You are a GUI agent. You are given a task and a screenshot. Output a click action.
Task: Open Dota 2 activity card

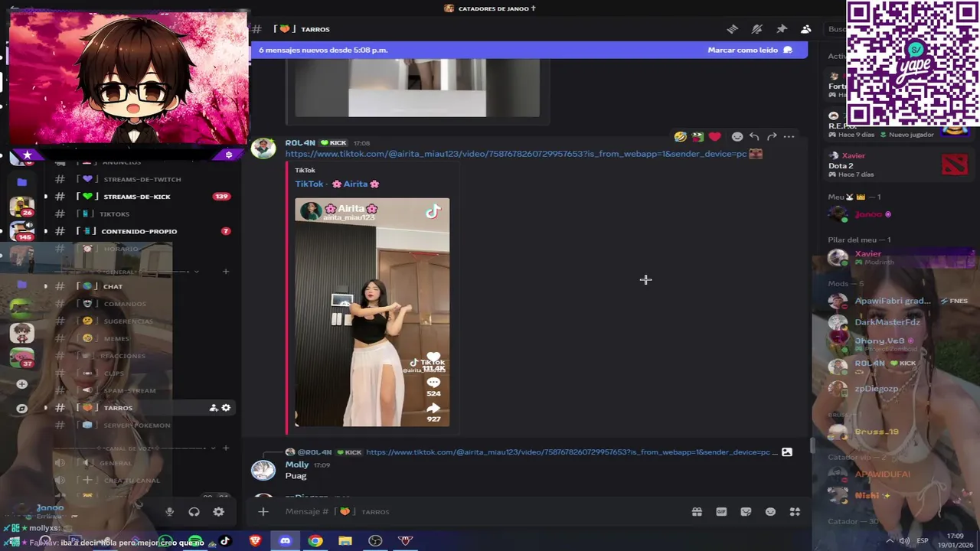898,165
